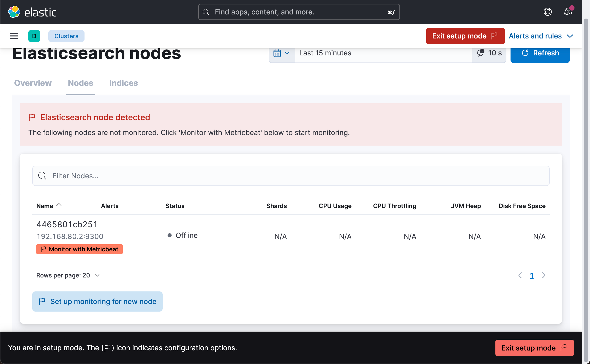Go to the next page arrow
Screen dimensions: 590x364
(543, 275)
